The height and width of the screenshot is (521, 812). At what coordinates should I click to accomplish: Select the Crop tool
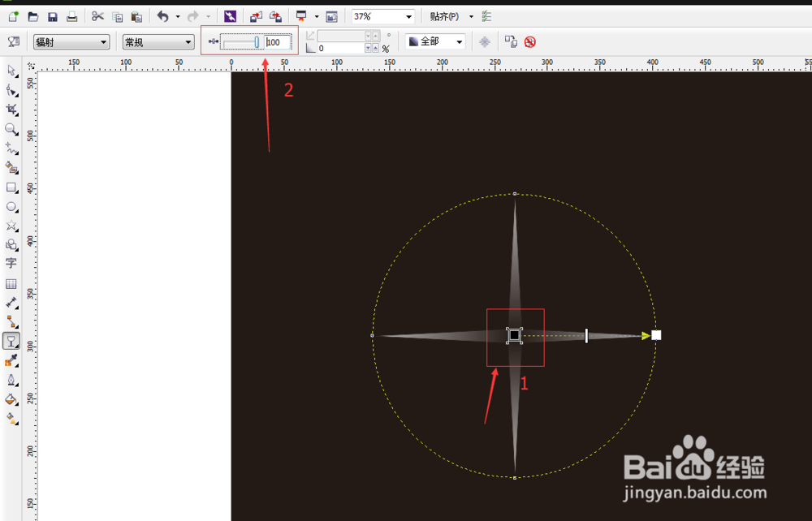click(x=11, y=110)
